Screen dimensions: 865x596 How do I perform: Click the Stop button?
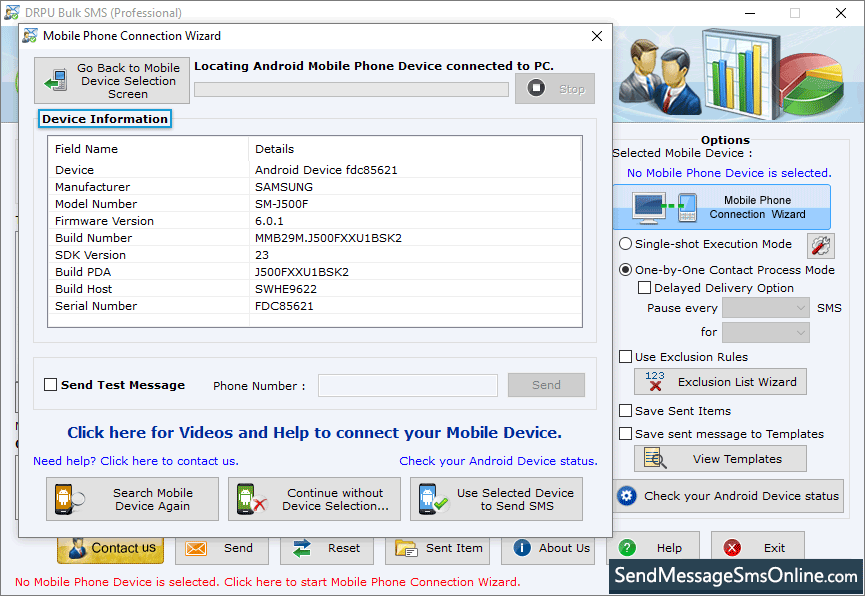[555, 88]
